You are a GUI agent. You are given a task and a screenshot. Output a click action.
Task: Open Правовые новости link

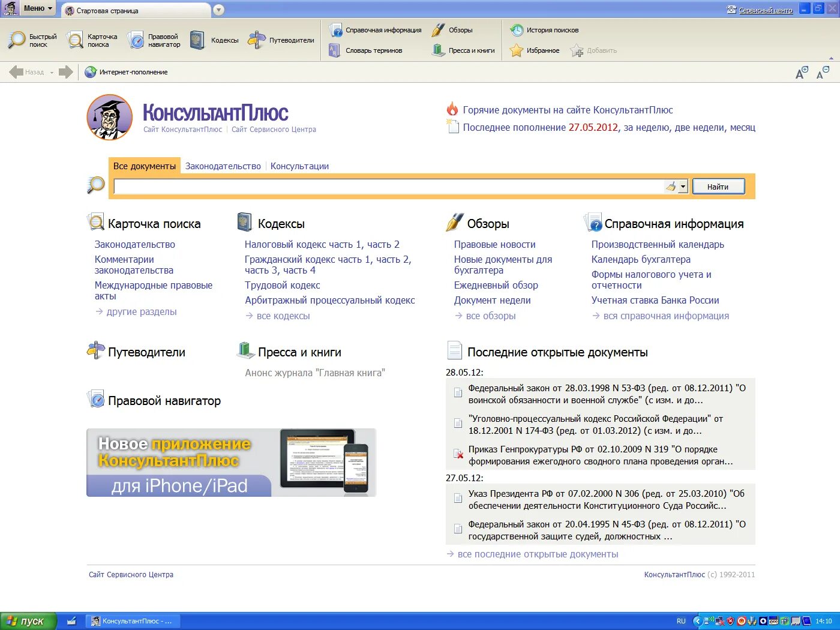click(x=494, y=244)
